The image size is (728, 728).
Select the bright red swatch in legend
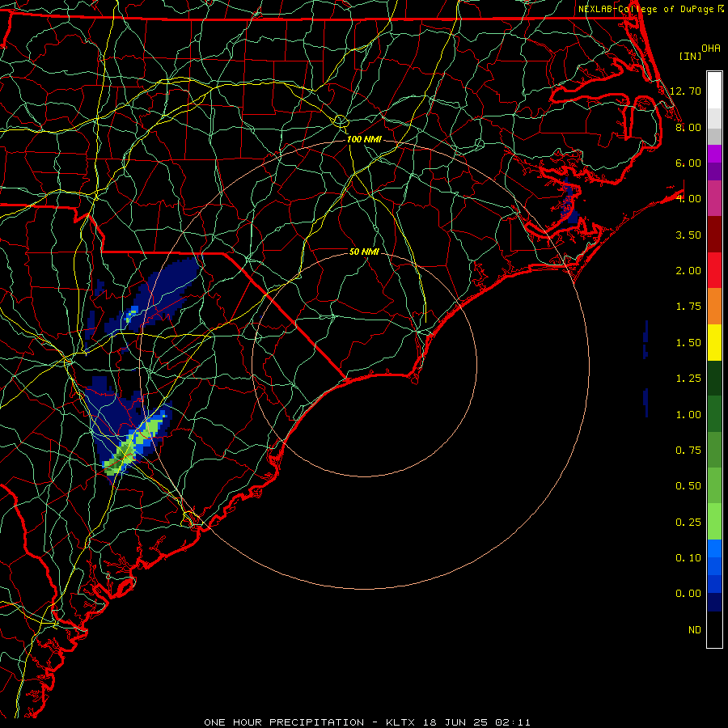click(714, 271)
